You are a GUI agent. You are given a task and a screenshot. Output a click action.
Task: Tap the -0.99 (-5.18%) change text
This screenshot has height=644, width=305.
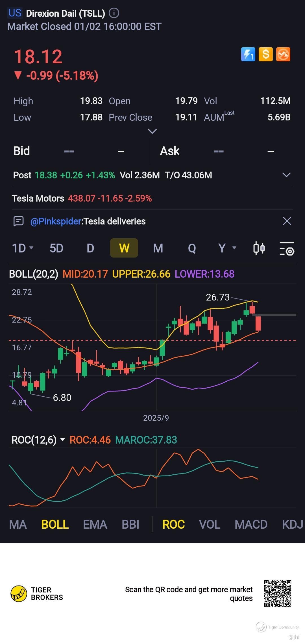coord(62,75)
